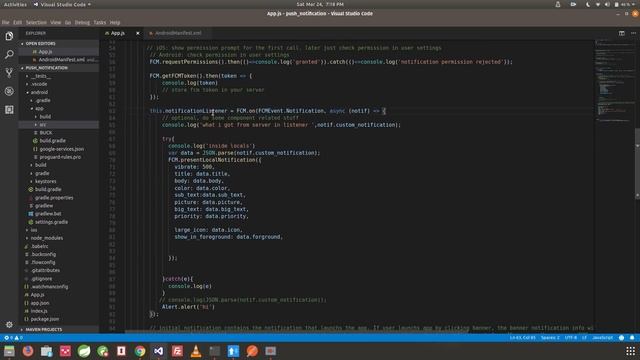Open proguard-rules.pro file
The height and width of the screenshot is (360, 640).
60,157
